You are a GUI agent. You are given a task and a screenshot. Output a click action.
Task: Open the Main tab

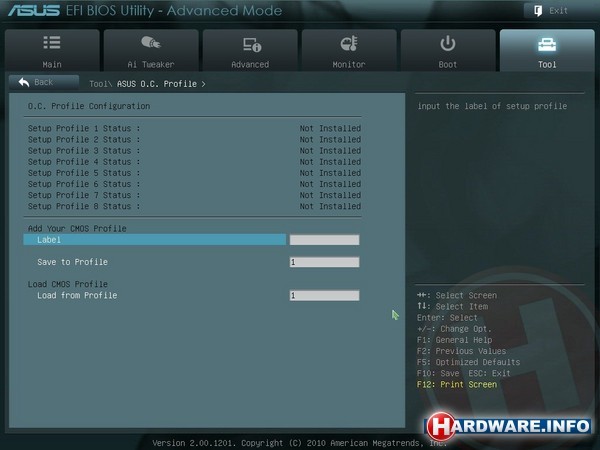52,51
